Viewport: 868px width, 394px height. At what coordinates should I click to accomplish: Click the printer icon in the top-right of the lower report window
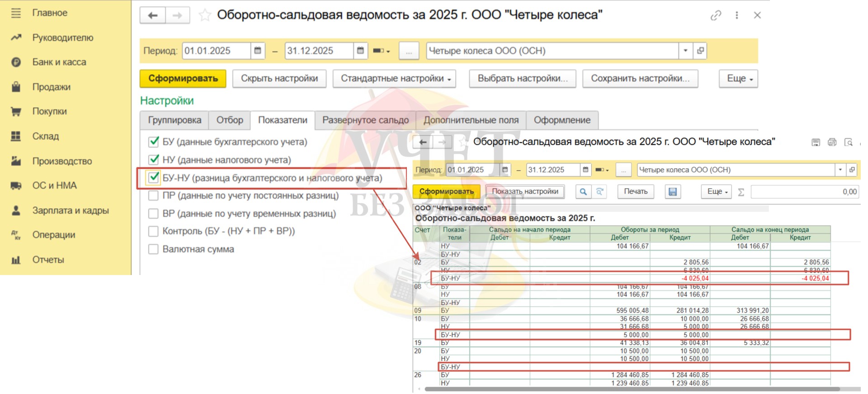[832, 142]
